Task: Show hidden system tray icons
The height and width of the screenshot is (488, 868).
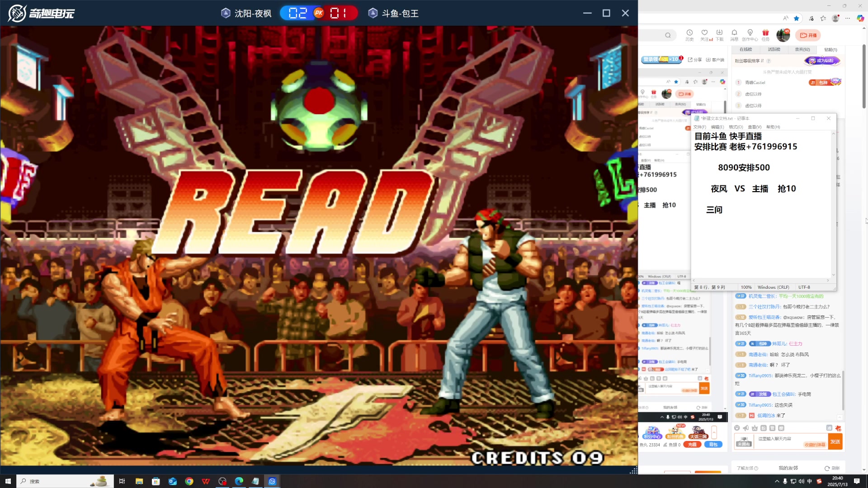Action: [x=777, y=481]
